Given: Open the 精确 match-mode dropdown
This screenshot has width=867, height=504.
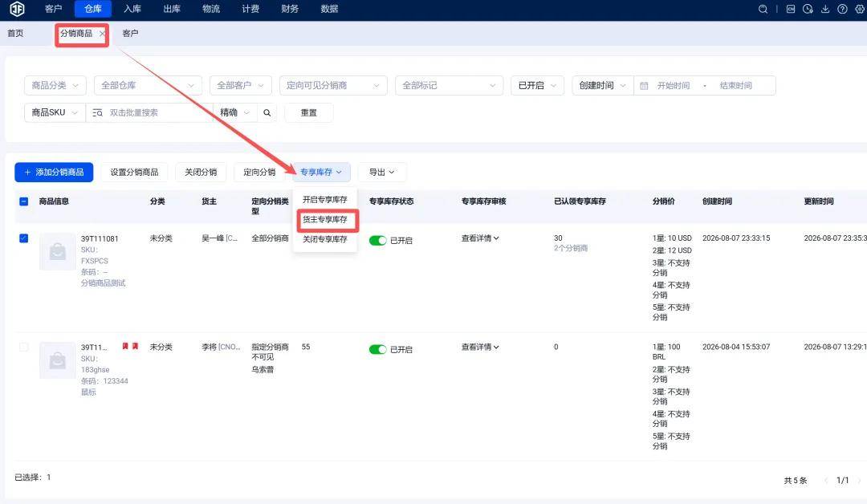Looking at the screenshot, I should 235,112.
